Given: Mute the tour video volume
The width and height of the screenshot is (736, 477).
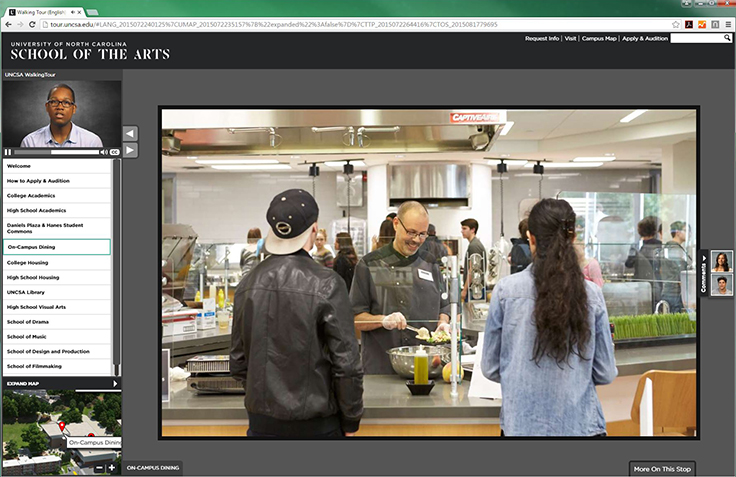Looking at the screenshot, I should click(103, 152).
